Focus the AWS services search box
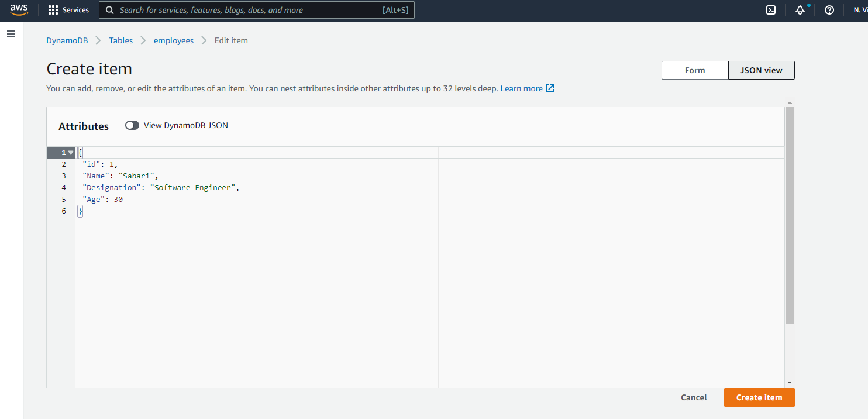Screen dimensions: 868x419 (257, 10)
